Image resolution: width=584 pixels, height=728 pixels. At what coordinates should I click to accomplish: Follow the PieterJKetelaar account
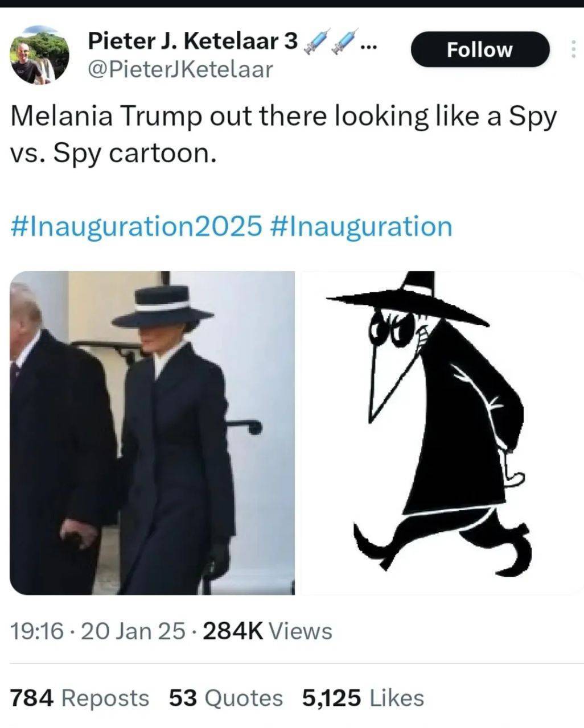(479, 49)
